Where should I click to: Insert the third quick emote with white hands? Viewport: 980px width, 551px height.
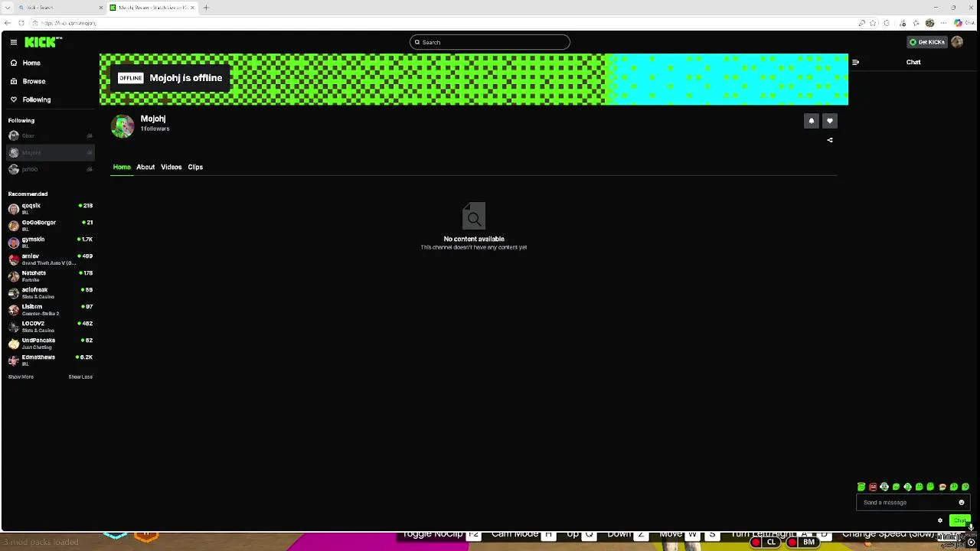pos(884,487)
